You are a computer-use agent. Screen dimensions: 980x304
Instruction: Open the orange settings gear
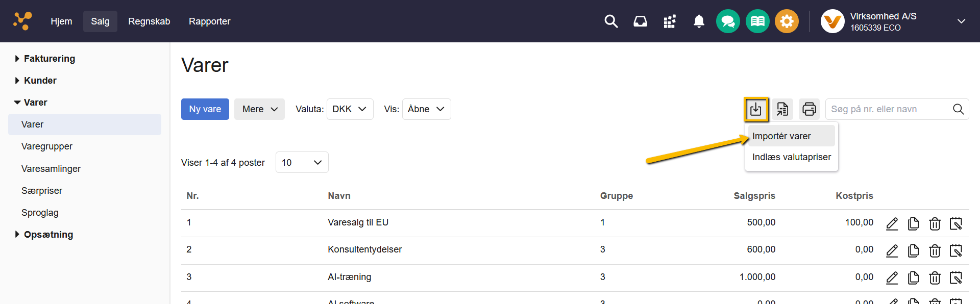click(787, 21)
